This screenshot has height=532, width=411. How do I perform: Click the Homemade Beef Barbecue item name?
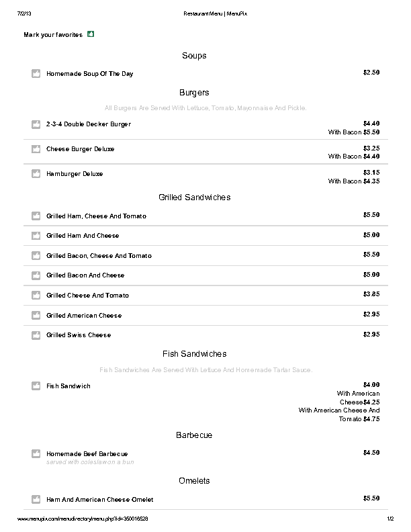(x=87, y=454)
